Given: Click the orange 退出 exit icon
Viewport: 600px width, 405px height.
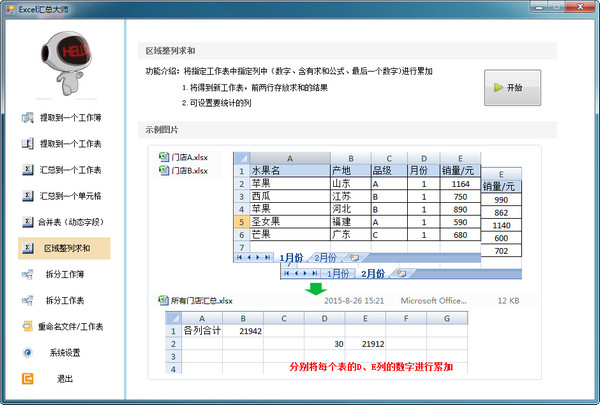Looking at the screenshot, I should click(28, 379).
